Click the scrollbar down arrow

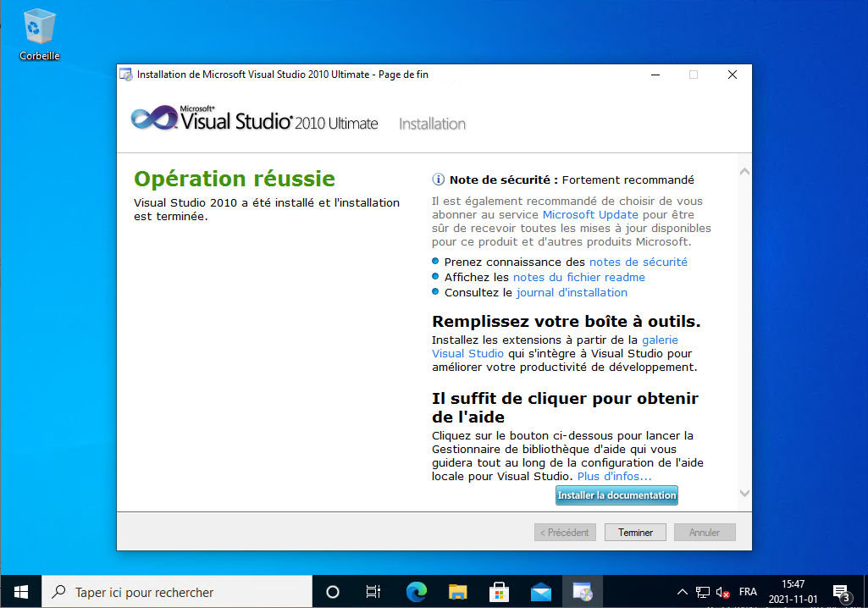(744, 493)
